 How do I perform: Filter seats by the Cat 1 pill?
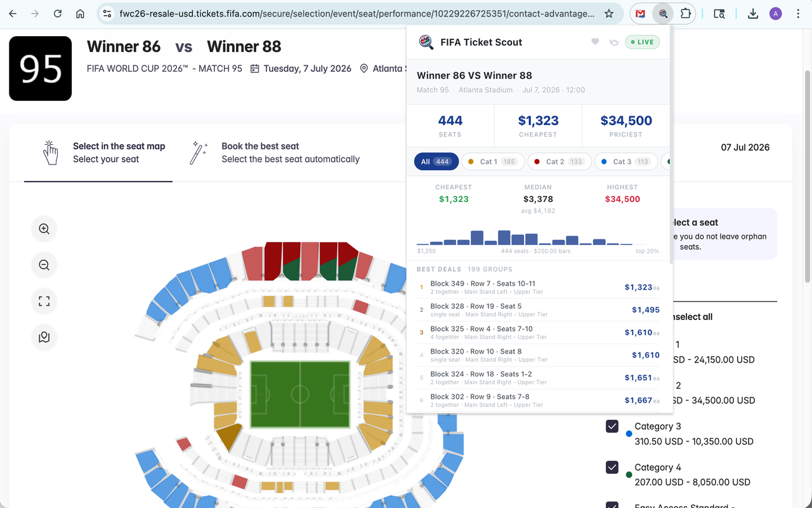click(x=493, y=161)
